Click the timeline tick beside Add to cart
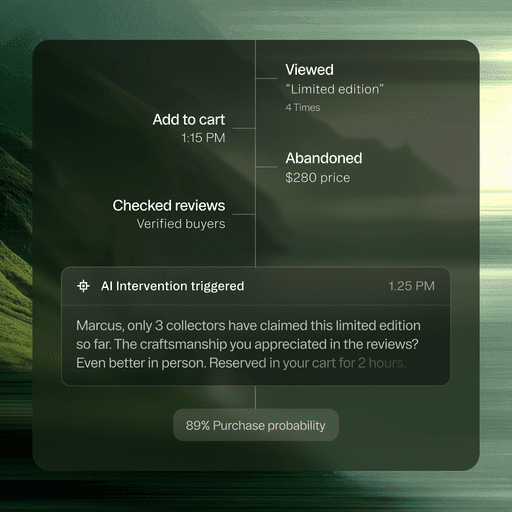512x512 pixels. (x=244, y=128)
